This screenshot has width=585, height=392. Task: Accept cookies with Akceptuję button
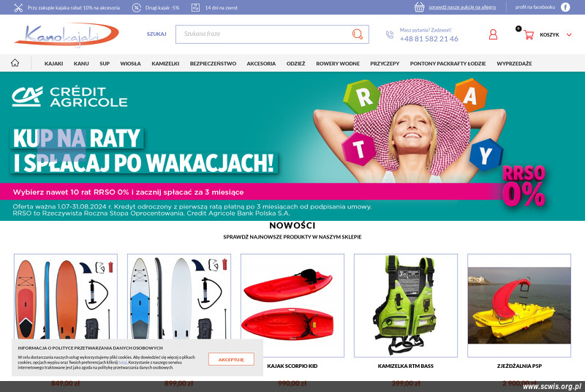[231, 359]
